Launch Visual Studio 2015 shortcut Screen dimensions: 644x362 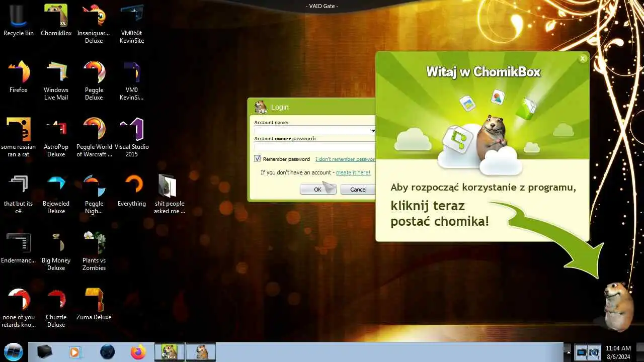click(132, 138)
